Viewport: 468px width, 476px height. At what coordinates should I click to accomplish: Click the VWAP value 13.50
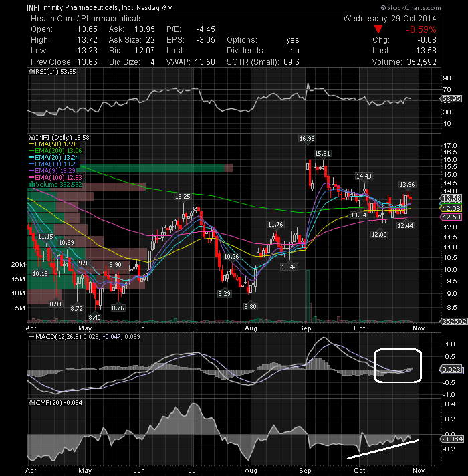click(x=205, y=62)
